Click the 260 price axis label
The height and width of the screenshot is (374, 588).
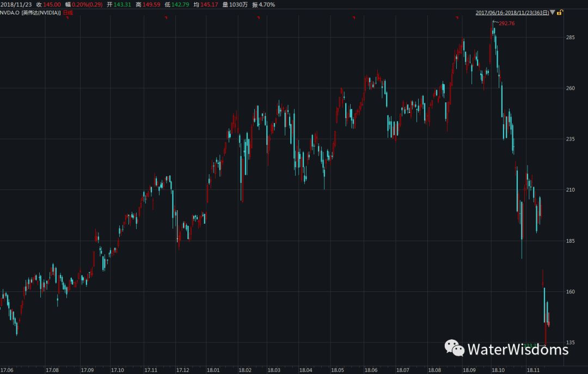pyautogui.click(x=571, y=88)
